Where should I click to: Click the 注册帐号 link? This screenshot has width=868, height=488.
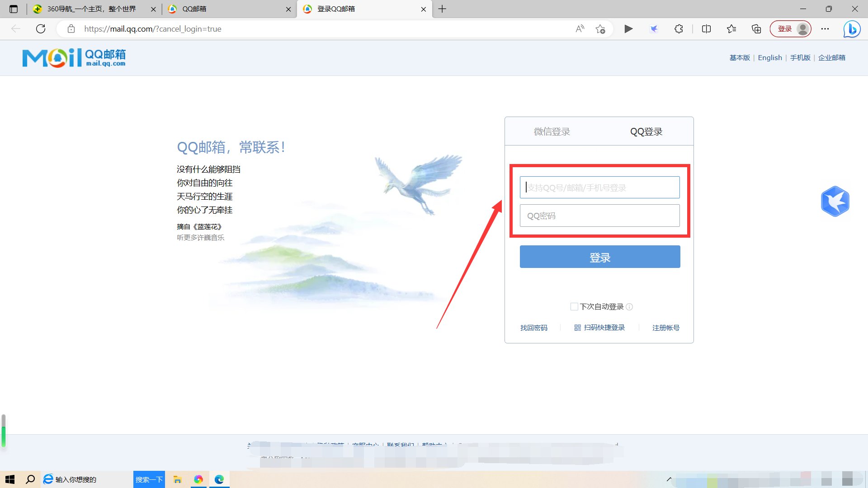(665, 328)
